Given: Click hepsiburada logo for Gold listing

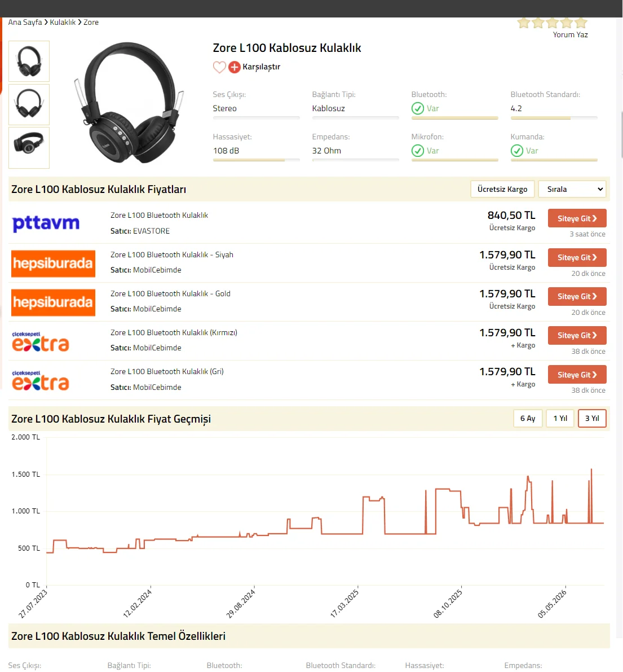Looking at the screenshot, I should [x=53, y=302].
